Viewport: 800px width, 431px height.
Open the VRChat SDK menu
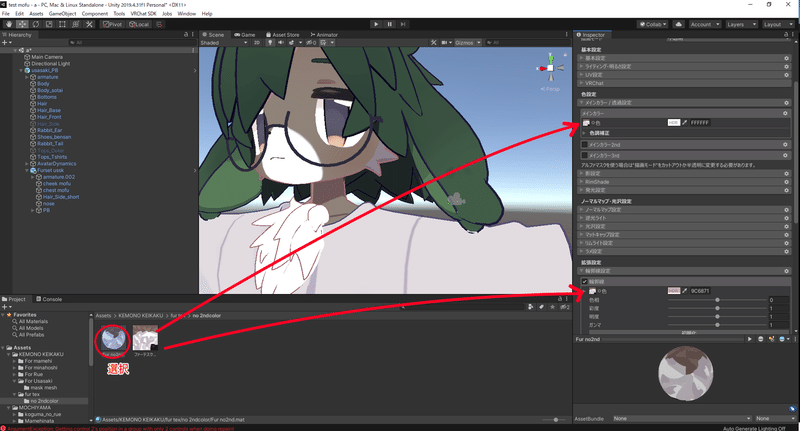143,14
